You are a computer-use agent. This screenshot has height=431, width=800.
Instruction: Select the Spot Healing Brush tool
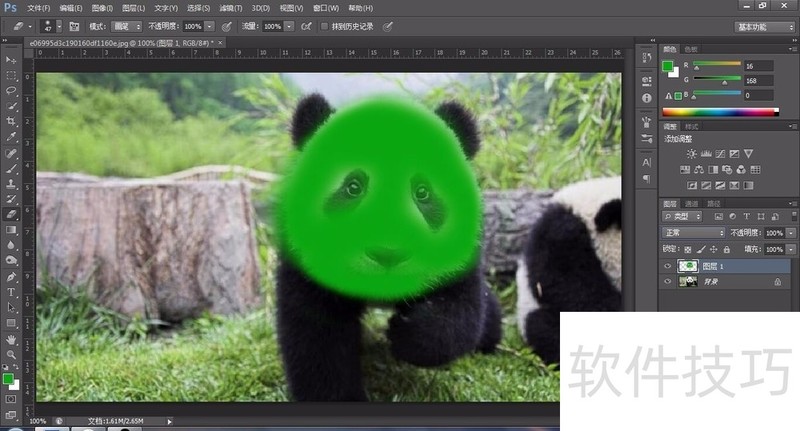(x=11, y=153)
